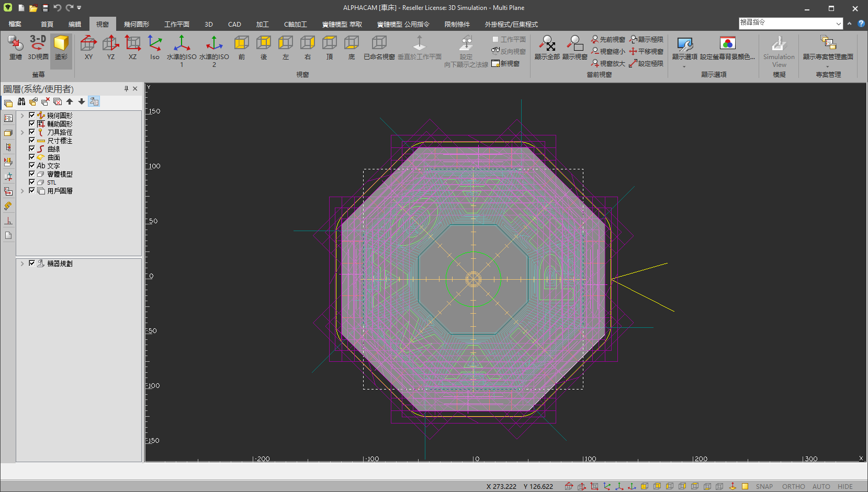Screen dimensions: 868x492
Task: Switch to Iso view
Action: (x=154, y=48)
